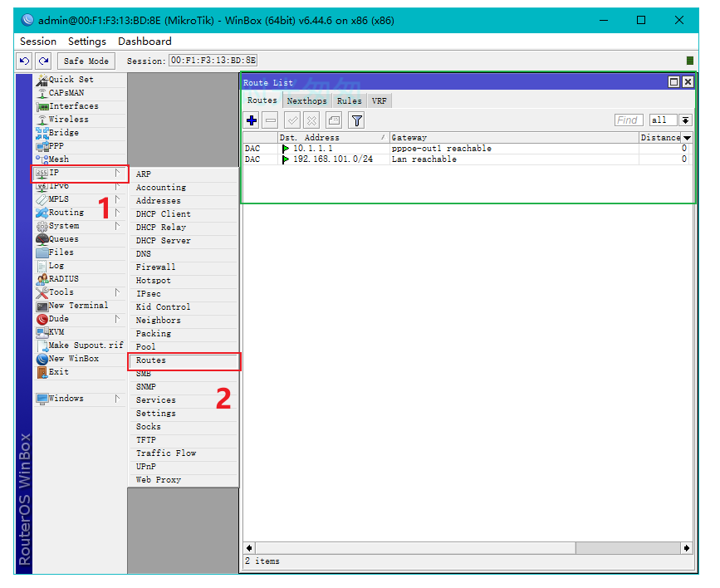The height and width of the screenshot is (588, 720).
Task: Click the Dude sidebar icon
Action: [x=42, y=319]
